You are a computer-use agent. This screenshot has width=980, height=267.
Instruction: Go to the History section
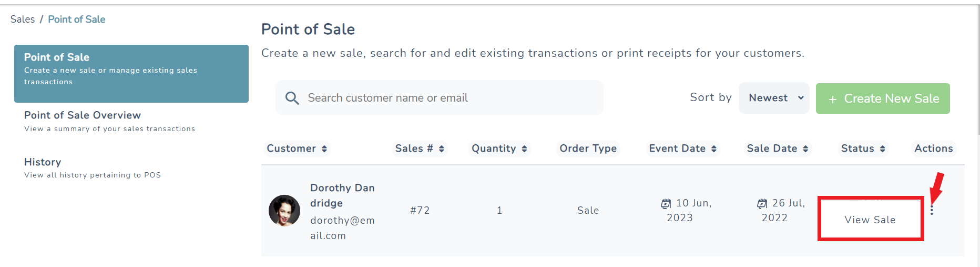43,162
